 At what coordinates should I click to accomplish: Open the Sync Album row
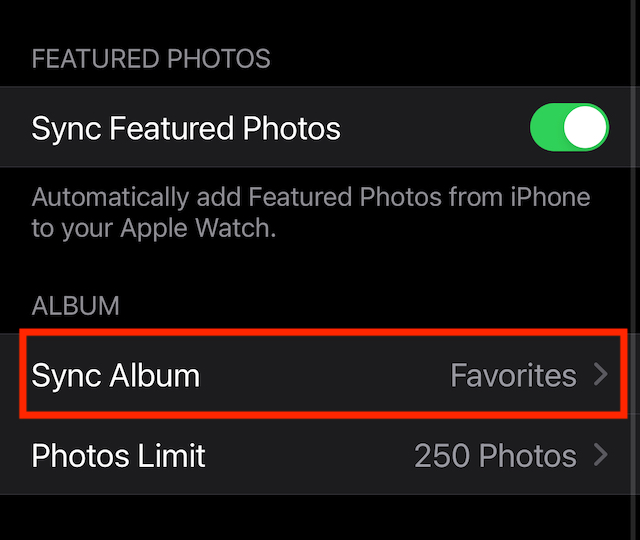coord(320,375)
